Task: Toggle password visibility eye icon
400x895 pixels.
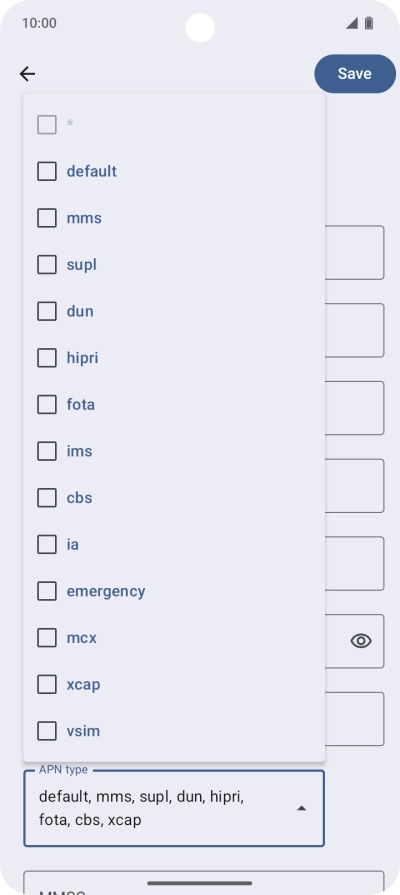Action: (x=361, y=641)
